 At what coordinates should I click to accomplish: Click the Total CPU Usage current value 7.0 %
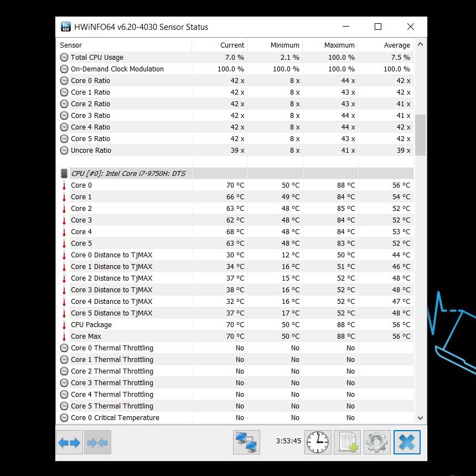235,58
